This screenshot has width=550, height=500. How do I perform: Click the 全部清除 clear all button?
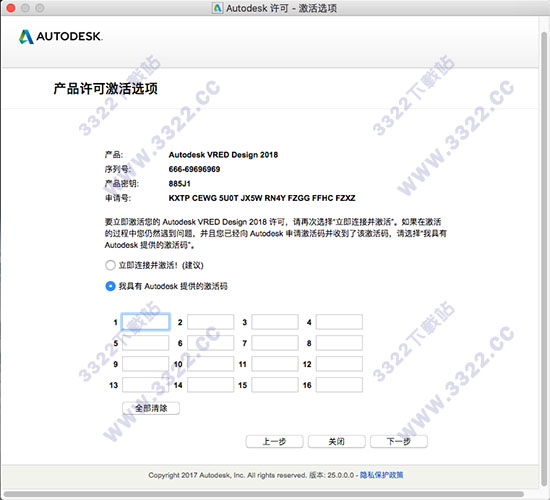click(x=151, y=408)
